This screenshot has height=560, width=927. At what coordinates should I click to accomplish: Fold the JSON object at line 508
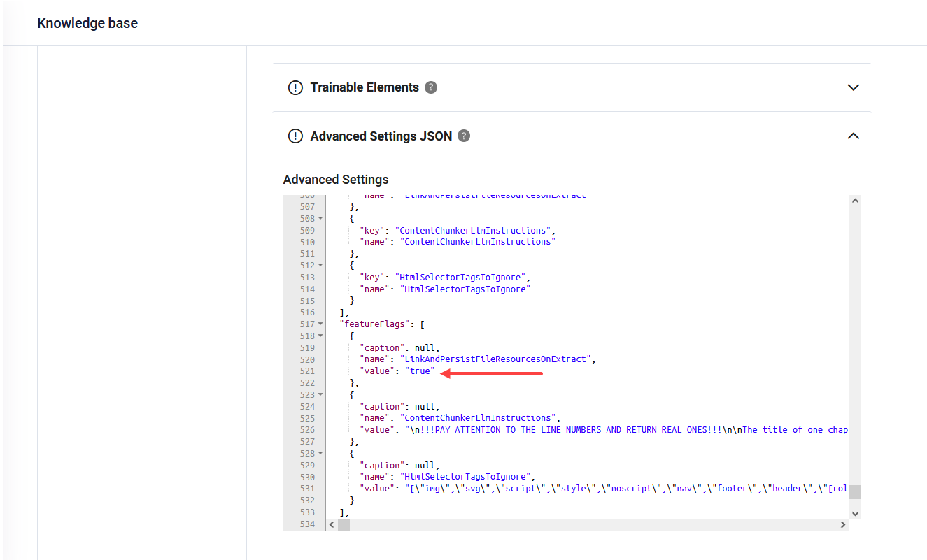tap(320, 219)
